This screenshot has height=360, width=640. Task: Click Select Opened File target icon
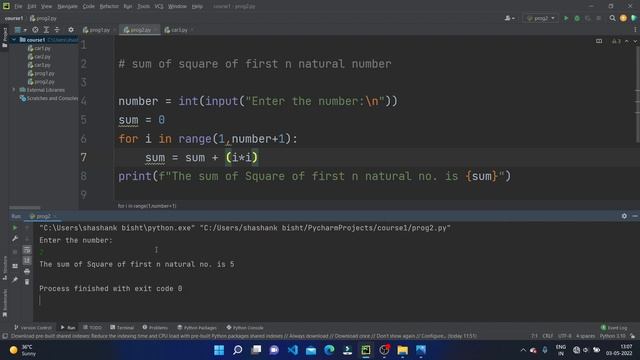pos(36,30)
